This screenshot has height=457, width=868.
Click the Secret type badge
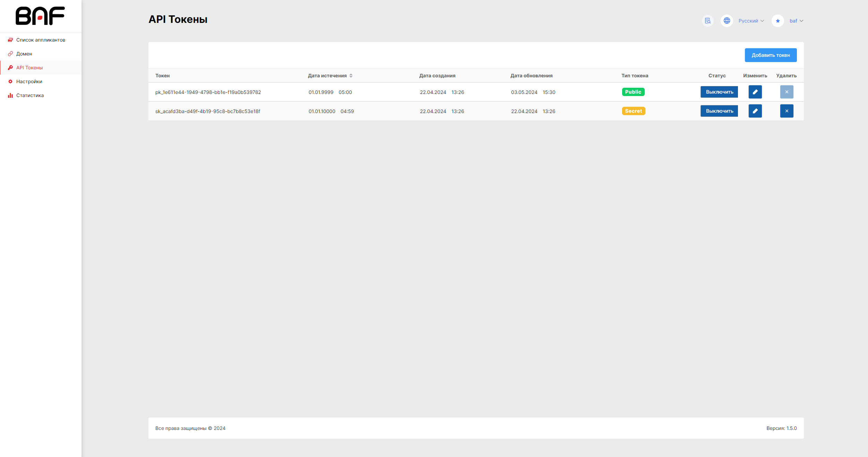coord(634,111)
